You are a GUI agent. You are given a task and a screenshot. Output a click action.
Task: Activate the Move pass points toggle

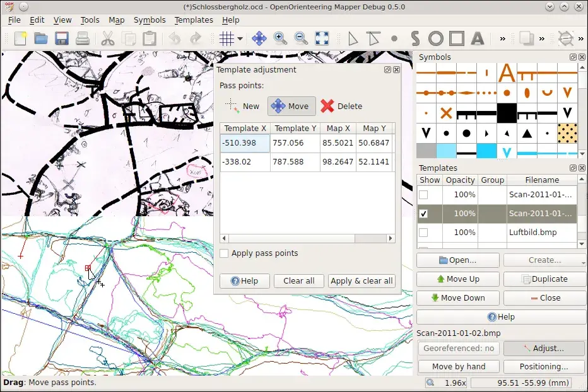tap(291, 106)
